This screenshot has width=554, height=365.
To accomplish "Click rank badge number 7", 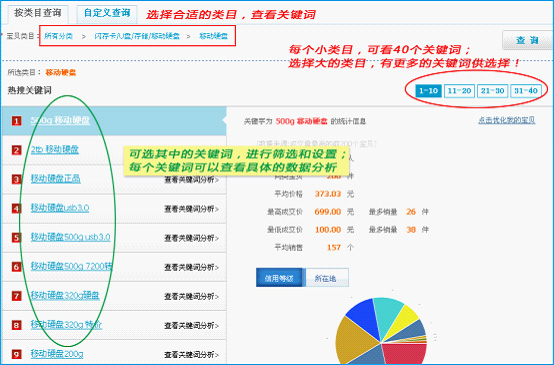I will [x=16, y=296].
